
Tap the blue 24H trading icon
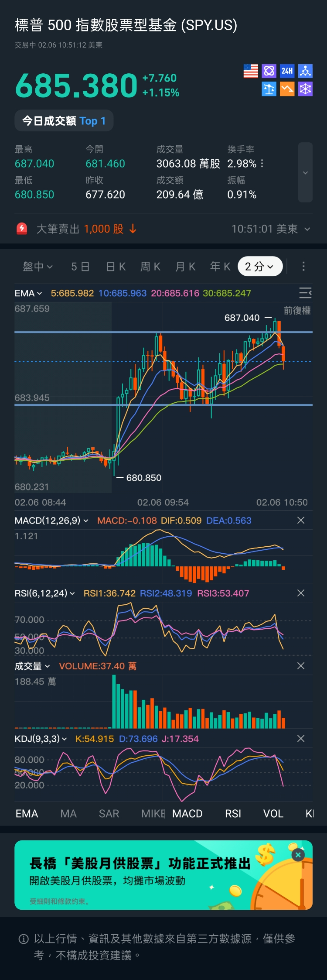(x=287, y=71)
